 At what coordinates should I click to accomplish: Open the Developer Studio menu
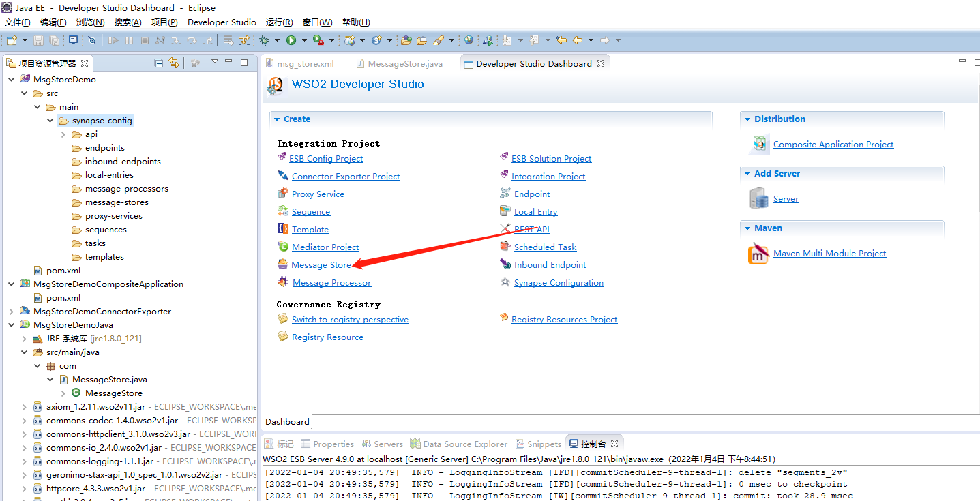pos(222,22)
